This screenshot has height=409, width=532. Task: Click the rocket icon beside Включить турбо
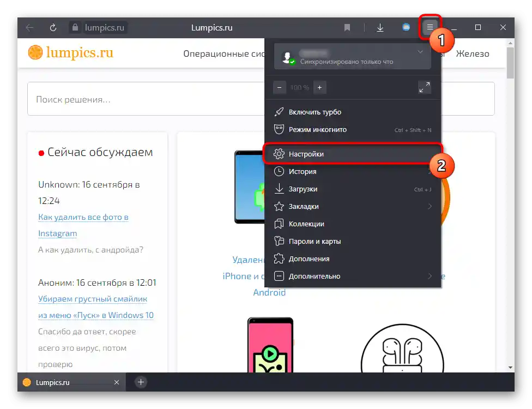[279, 112]
